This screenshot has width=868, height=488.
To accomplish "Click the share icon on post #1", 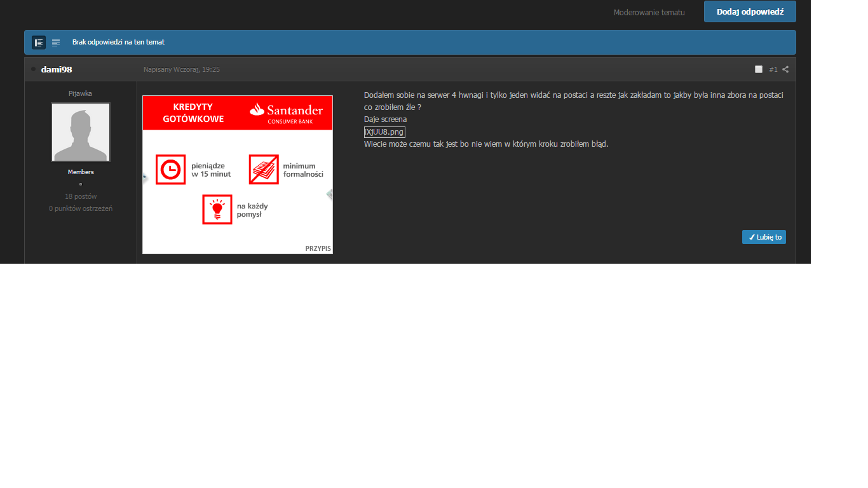I will (785, 69).
